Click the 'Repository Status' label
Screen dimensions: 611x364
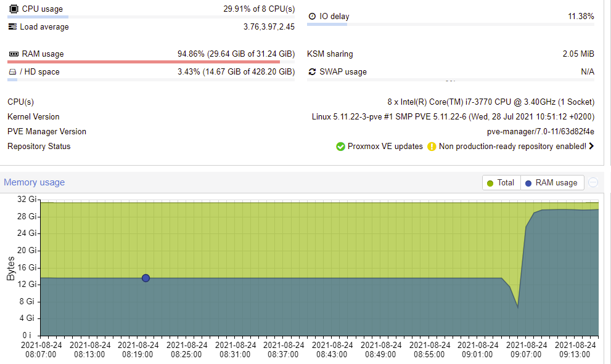coord(39,147)
